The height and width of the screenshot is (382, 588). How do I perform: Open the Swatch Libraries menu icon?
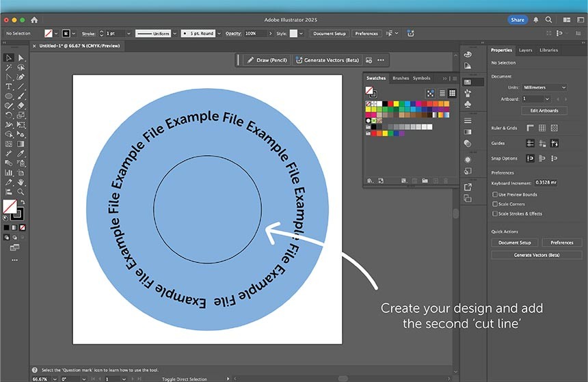[x=370, y=180]
